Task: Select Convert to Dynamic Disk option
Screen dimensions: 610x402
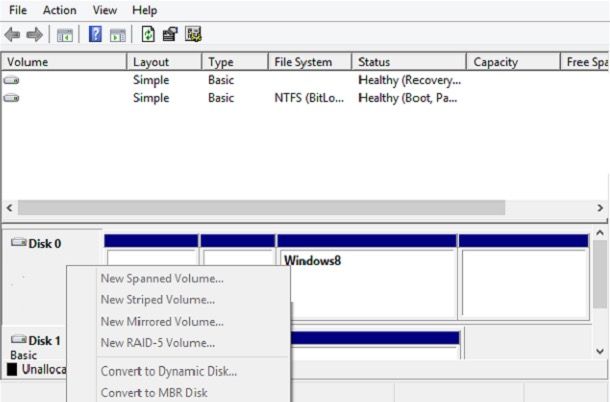Action: 168,371
